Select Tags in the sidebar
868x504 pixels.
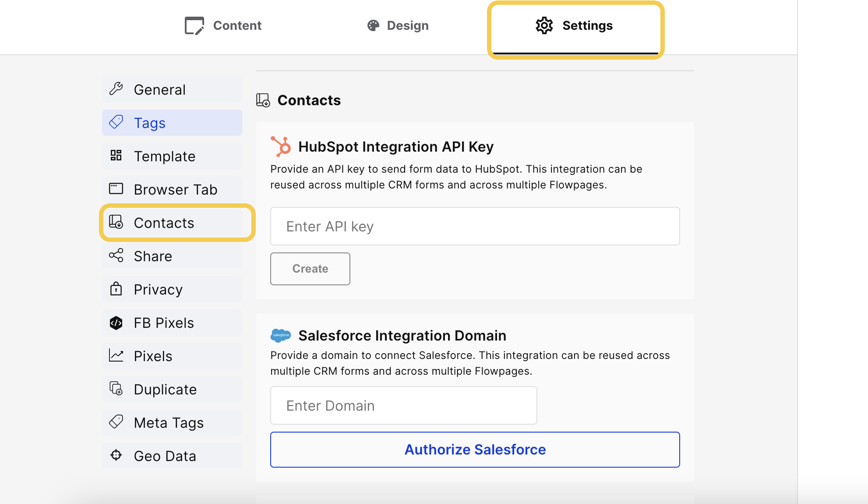pyautogui.click(x=172, y=123)
